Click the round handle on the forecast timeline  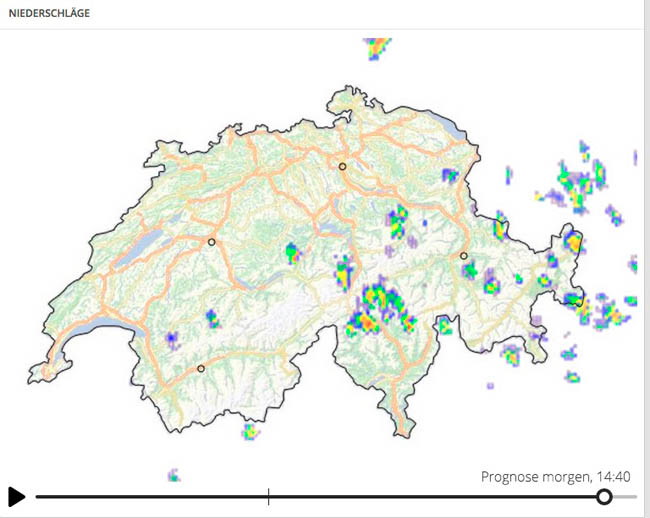[604, 496]
